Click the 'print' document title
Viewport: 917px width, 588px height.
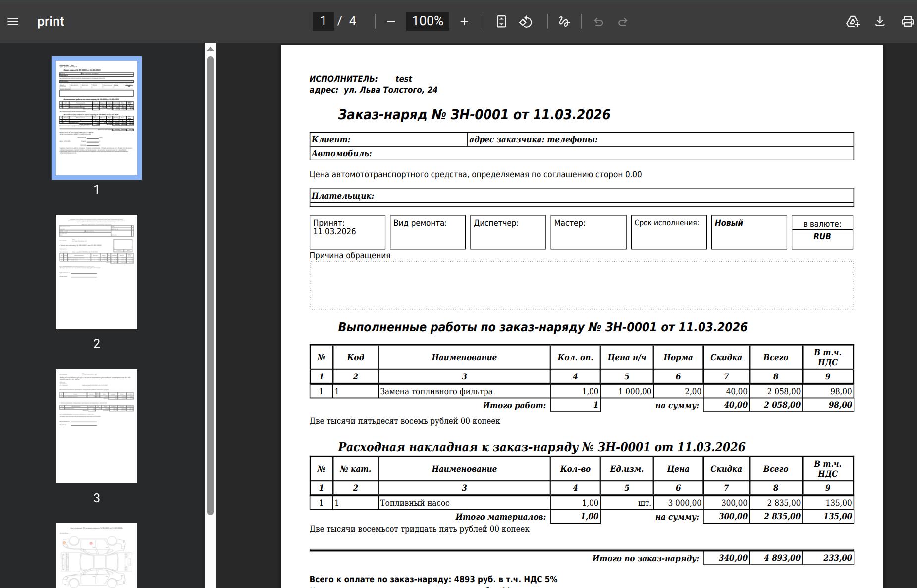pos(51,21)
